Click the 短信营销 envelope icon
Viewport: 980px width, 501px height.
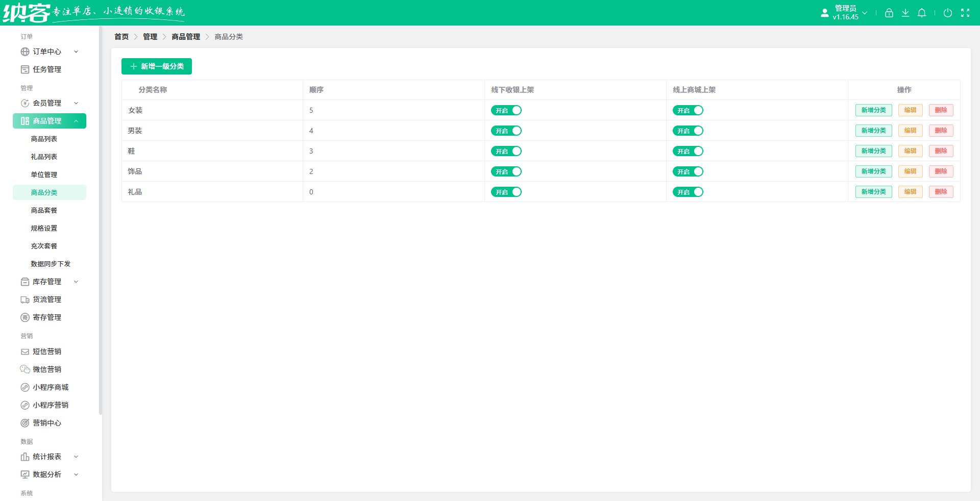(24, 352)
